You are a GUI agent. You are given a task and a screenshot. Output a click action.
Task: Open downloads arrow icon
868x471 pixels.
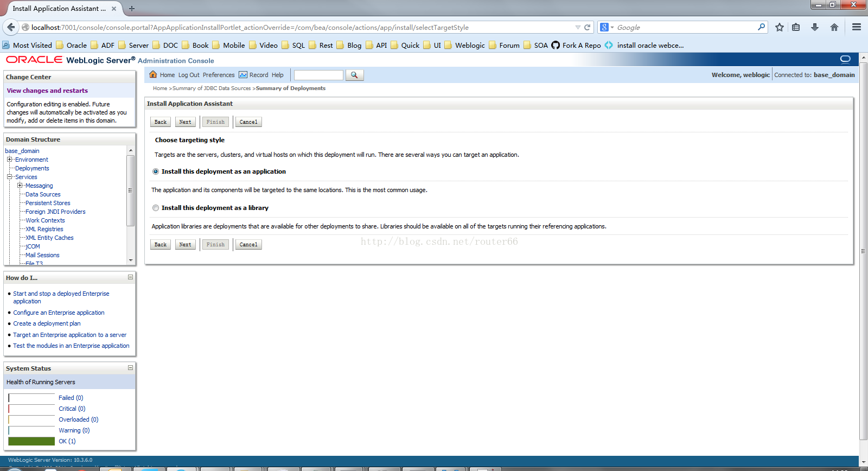815,27
